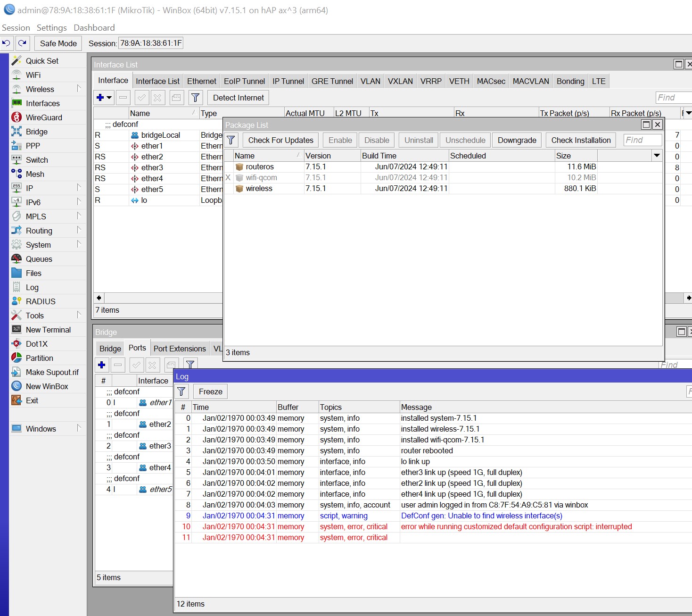Viewport: 692px width, 616px height.
Task: Open WireGuard from the sidebar
Action: [43, 117]
